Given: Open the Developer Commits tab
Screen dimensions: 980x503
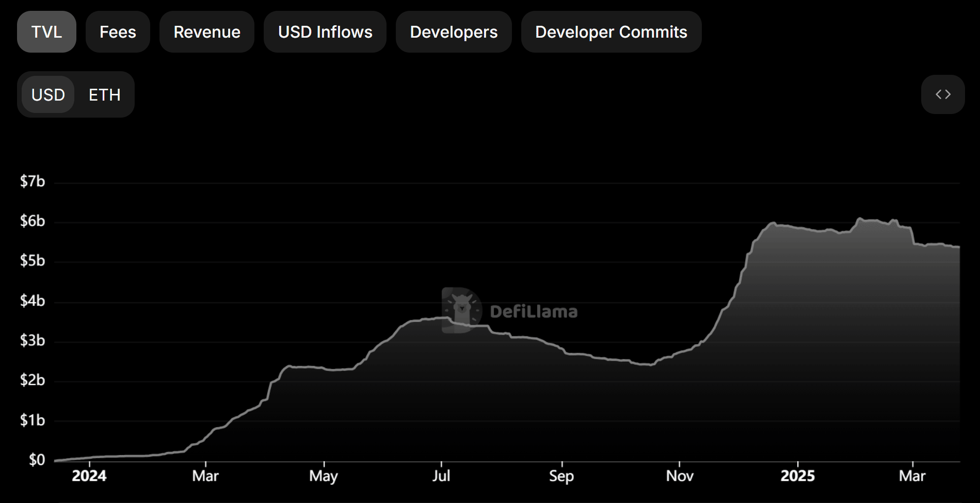Looking at the screenshot, I should coord(611,32).
